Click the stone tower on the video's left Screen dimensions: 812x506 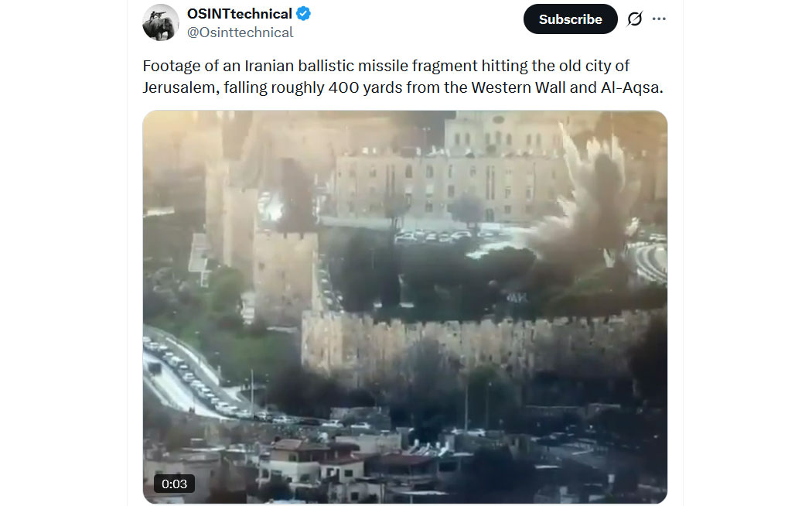(284, 275)
